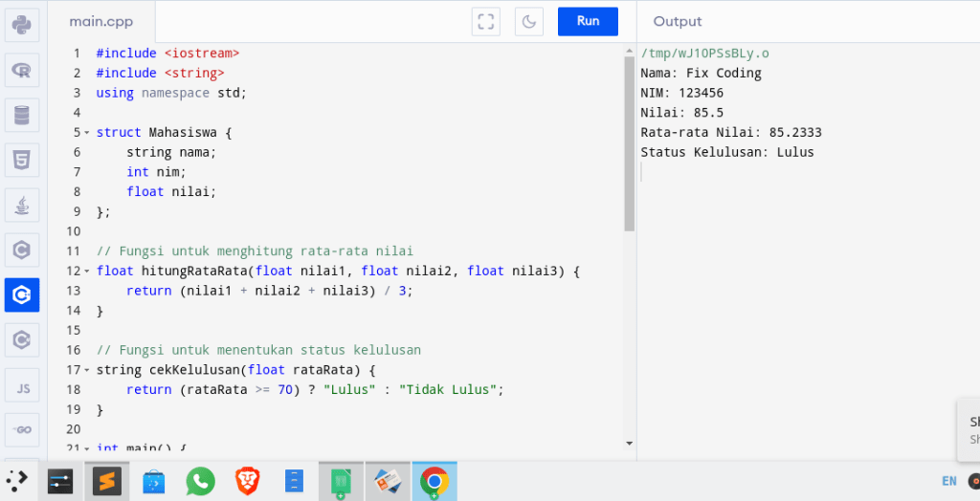Click the output line 'Nama: Fix Coding'

click(701, 73)
